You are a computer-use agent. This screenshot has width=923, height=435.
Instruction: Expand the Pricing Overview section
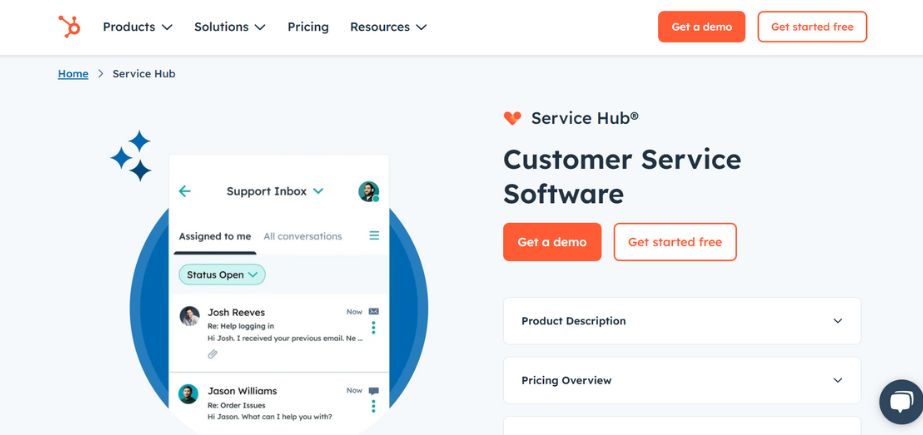click(681, 380)
